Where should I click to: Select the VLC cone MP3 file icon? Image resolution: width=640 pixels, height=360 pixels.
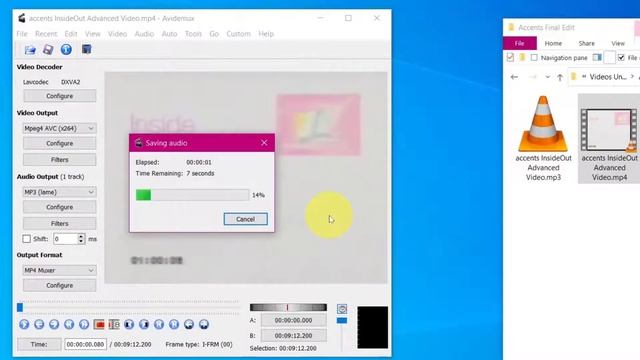(543, 124)
